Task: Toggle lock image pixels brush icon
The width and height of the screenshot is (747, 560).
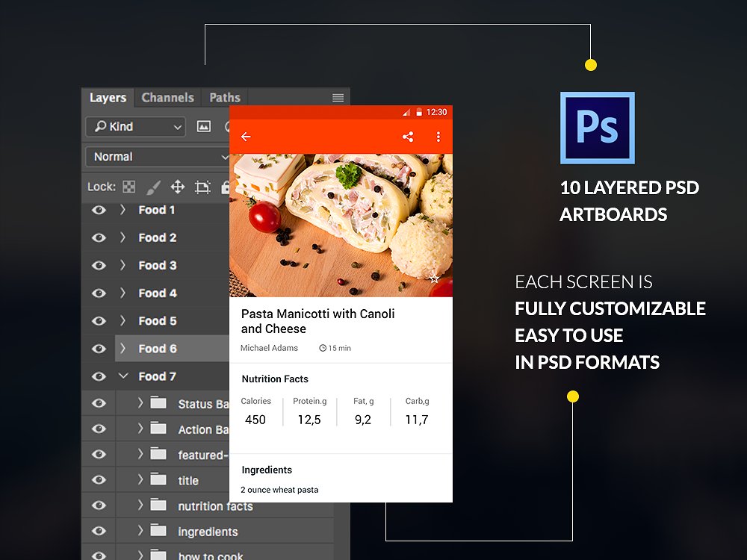Action: click(x=153, y=187)
